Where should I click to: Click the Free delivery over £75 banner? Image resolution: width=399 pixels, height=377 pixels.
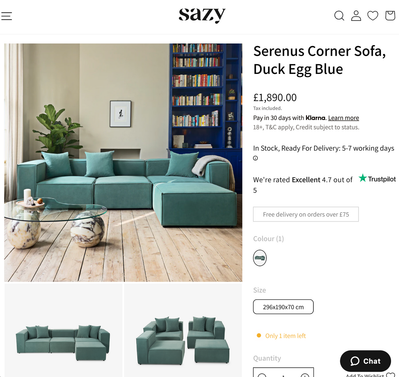306,214
